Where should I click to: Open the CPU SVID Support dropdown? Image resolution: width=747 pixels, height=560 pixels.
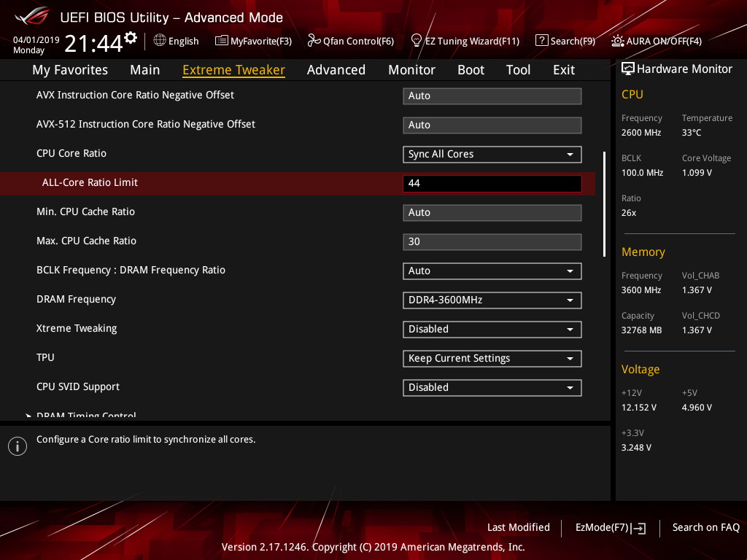[x=492, y=388]
